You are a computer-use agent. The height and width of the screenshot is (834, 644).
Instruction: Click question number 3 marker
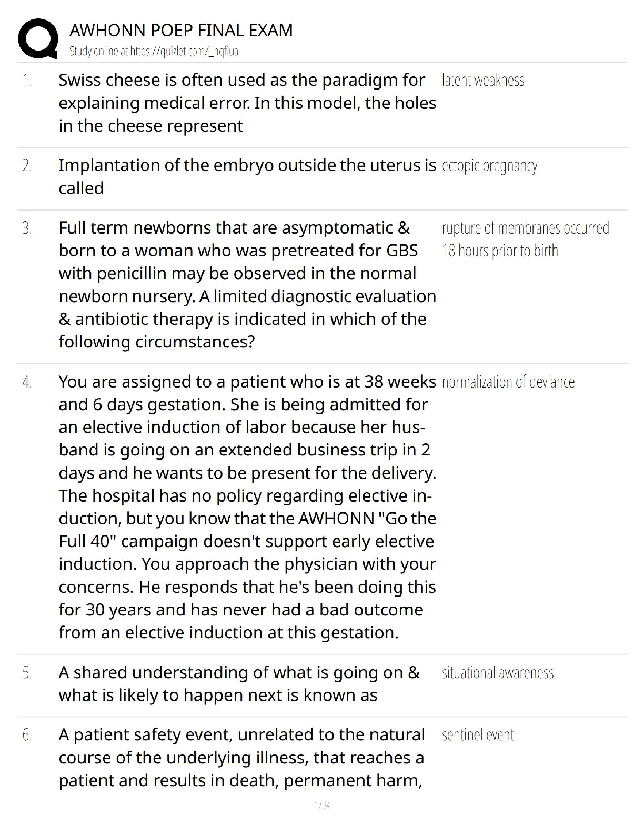[x=27, y=229]
